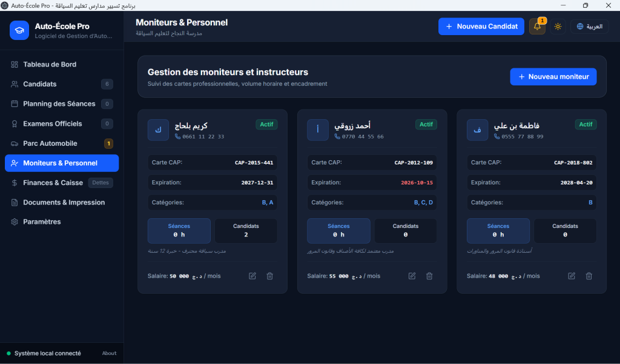Image resolution: width=620 pixels, height=364 pixels.
Task: Click the Auto-École Pro graduation cap logo
Action: (19, 30)
